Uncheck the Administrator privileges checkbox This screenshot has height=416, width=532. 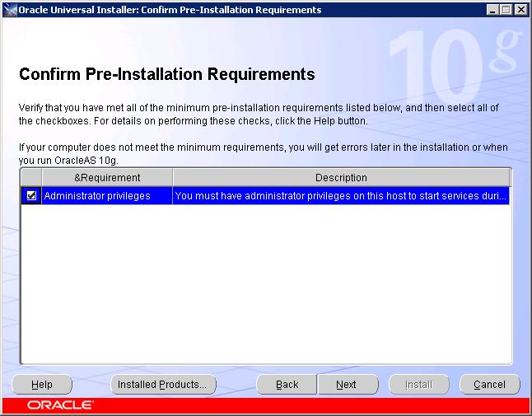[31, 196]
